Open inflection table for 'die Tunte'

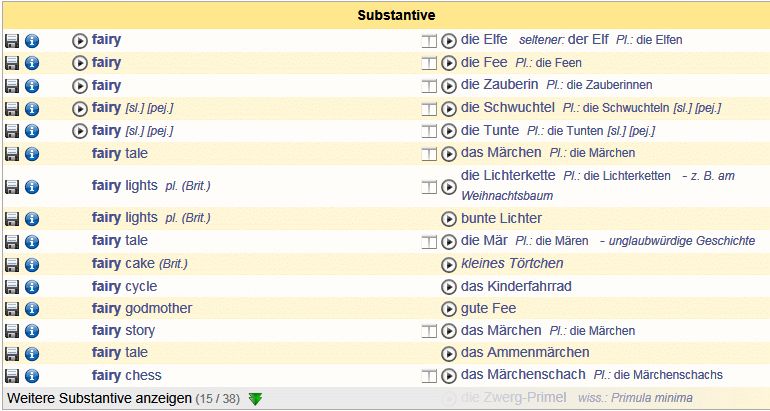pyautogui.click(x=430, y=131)
